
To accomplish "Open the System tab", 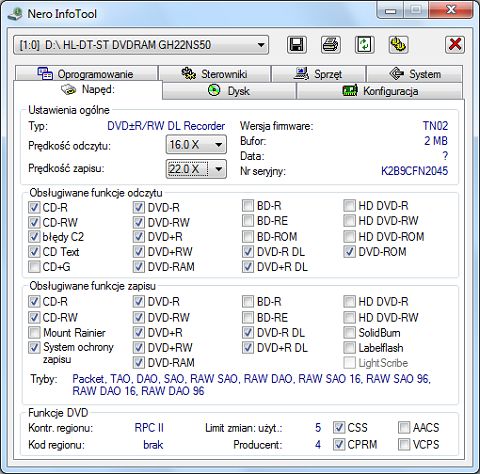I will (x=414, y=74).
